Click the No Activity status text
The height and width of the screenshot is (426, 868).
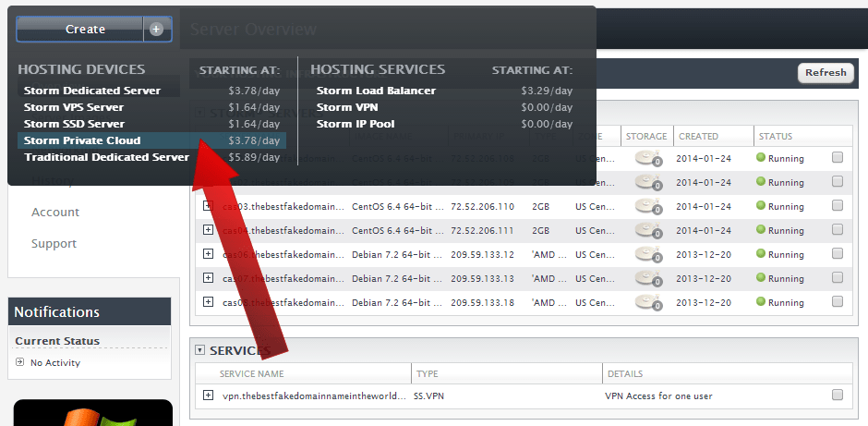(x=54, y=363)
